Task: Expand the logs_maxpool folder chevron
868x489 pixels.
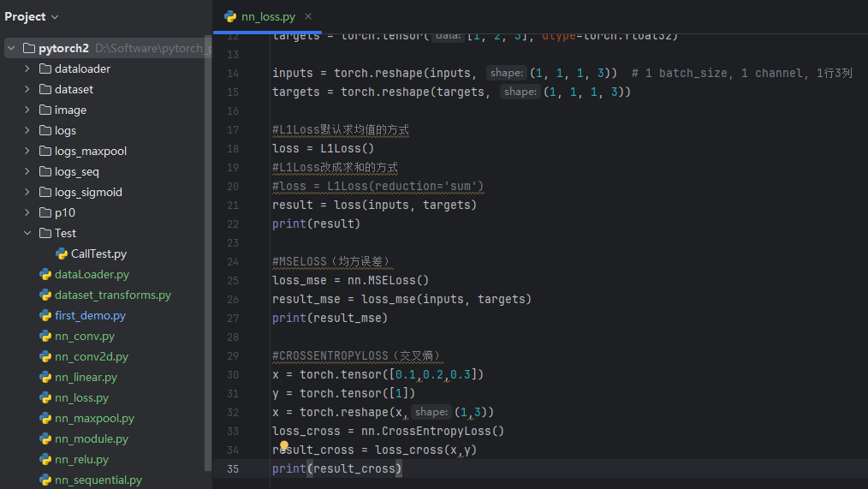Action: pyautogui.click(x=27, y=151)
